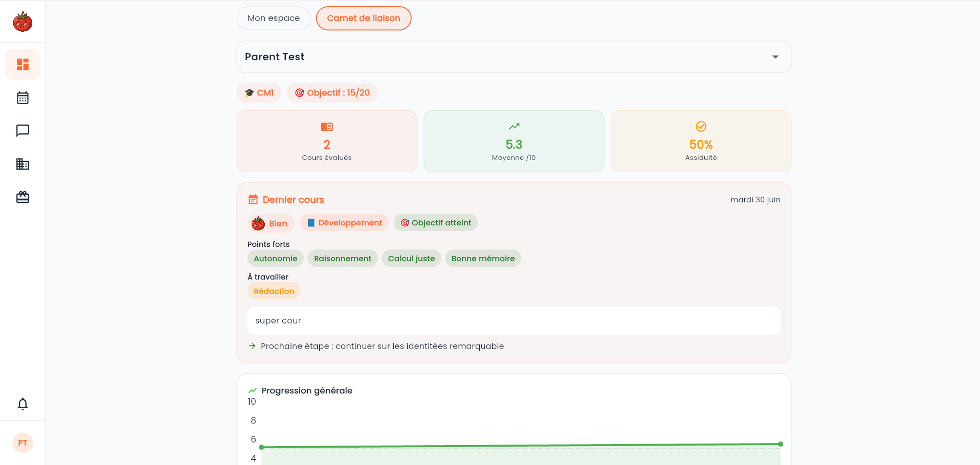Click the Progression générale trend icon
980x465 pixels.
point(252,390)
